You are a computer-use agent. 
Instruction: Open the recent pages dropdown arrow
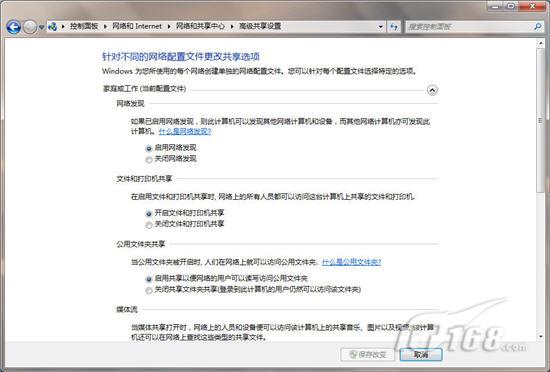click(41, 27)
